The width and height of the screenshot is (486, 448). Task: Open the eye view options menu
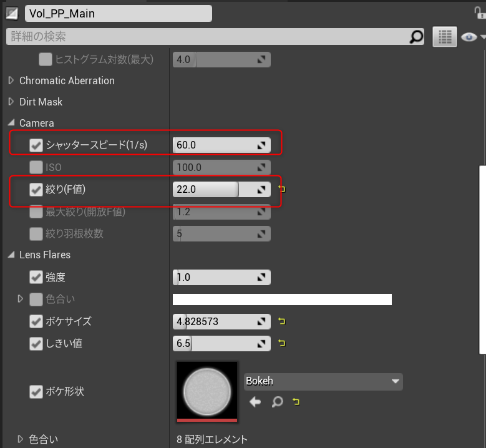[x=473, y=37]
